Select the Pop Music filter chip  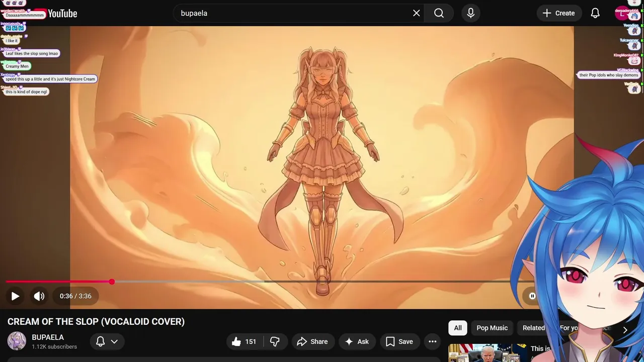pos(492,328)
